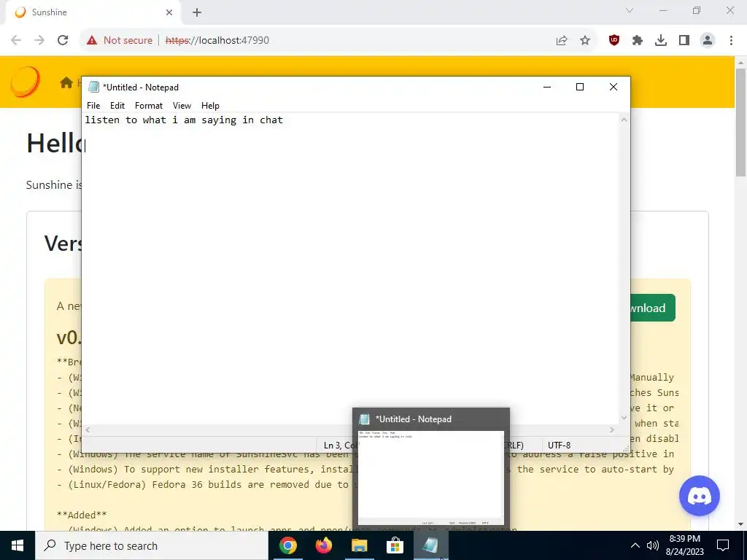Open the Windows Start menu
Viewport: 747px width, 560px height.
point(18,545)
